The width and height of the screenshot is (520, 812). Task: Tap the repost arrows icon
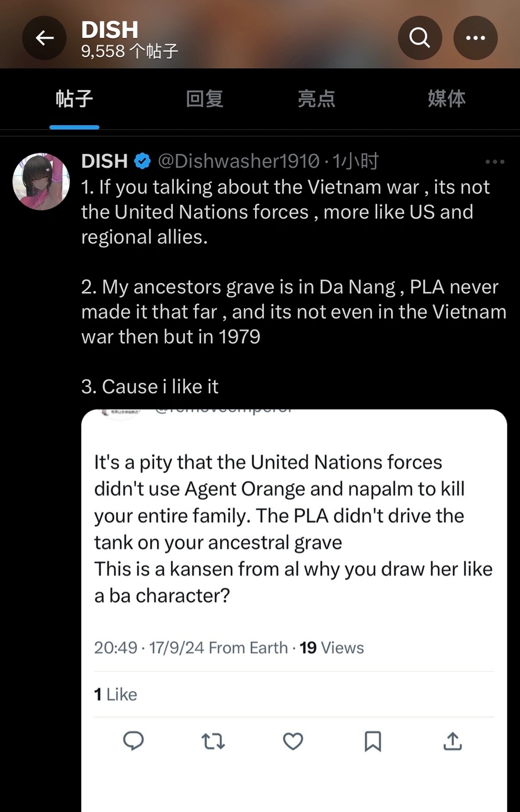tap(213, 740)
